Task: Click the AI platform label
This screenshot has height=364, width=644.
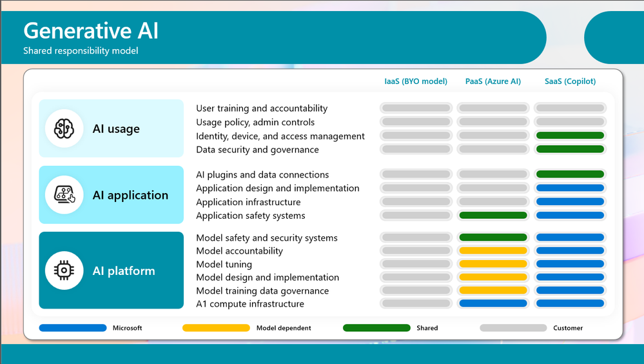Action: coord(124,270)
